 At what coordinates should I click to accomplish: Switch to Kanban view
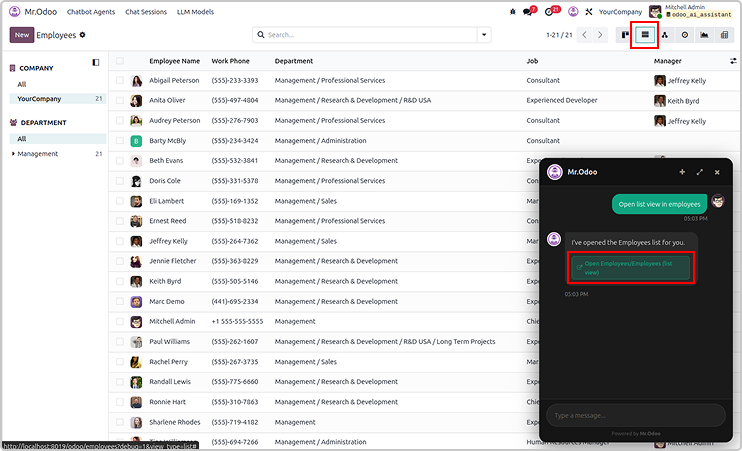click(625, 35)
